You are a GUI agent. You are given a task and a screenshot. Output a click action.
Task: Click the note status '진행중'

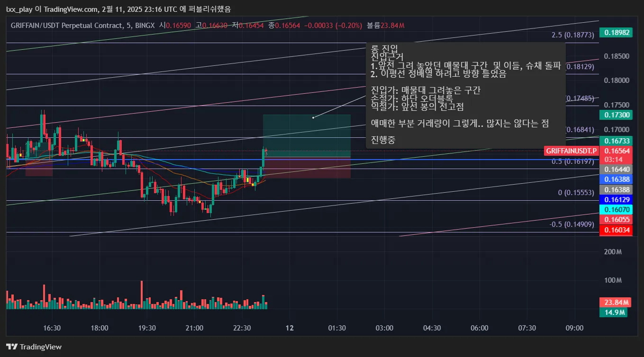tap(383, 140)
